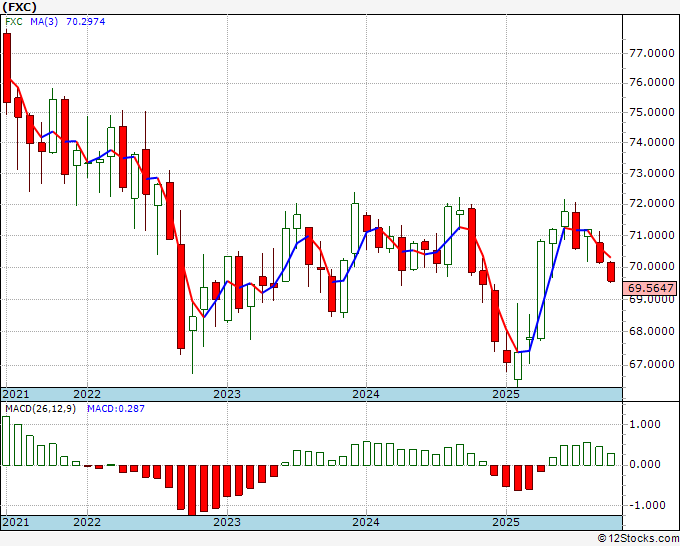Click the 2021 marker on MACD timeline

click(16, 522)
